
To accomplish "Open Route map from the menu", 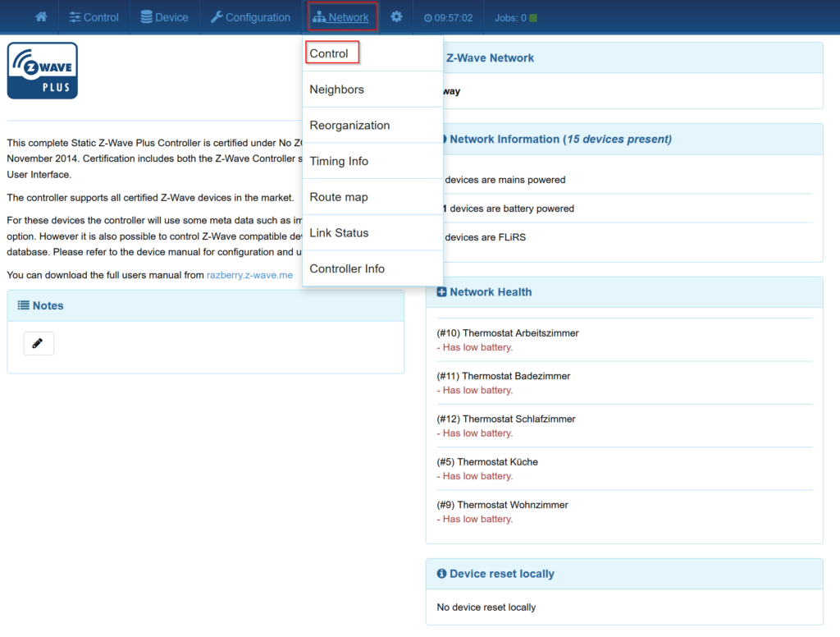I will pos(338,197).
